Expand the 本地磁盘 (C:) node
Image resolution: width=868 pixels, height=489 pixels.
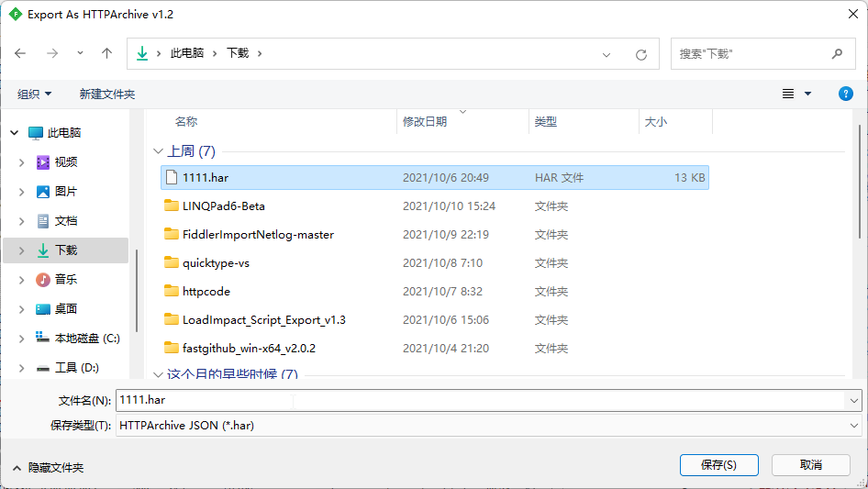pyautogui.click(x=22, y=339)
